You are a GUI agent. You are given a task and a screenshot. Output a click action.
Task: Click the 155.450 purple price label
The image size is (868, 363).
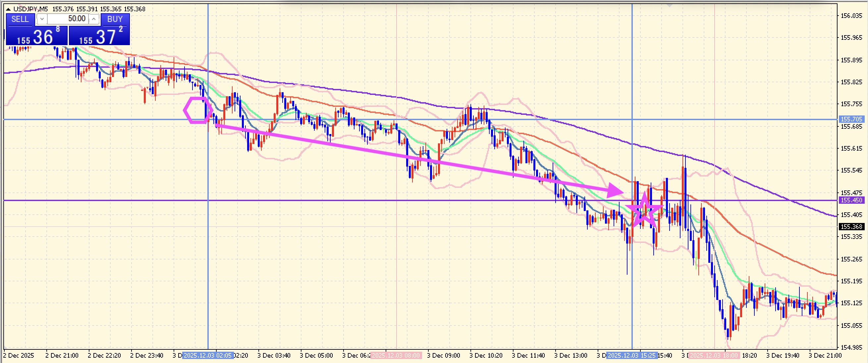coord(851,200)
